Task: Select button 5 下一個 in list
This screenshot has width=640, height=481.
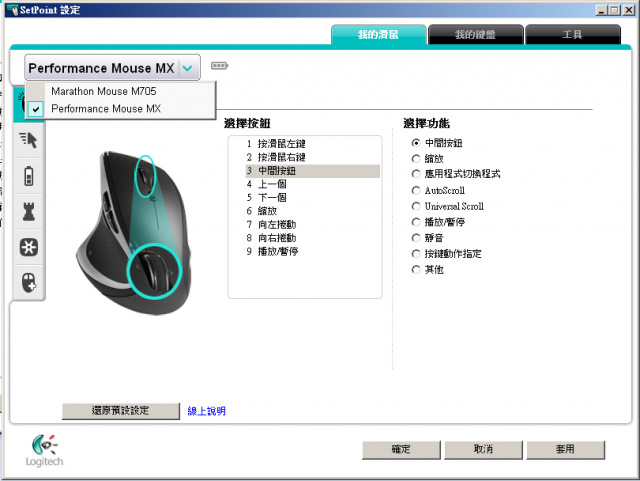Action: point(312,198)
